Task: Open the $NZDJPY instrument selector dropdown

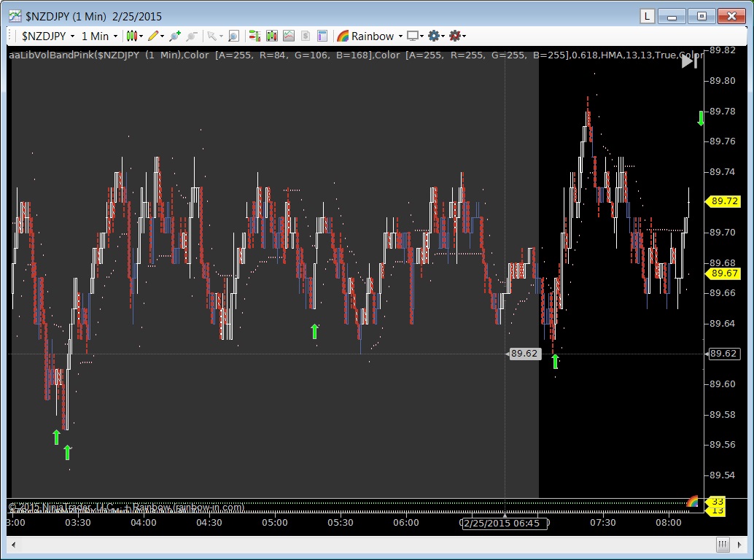Action: click(48, 36)
